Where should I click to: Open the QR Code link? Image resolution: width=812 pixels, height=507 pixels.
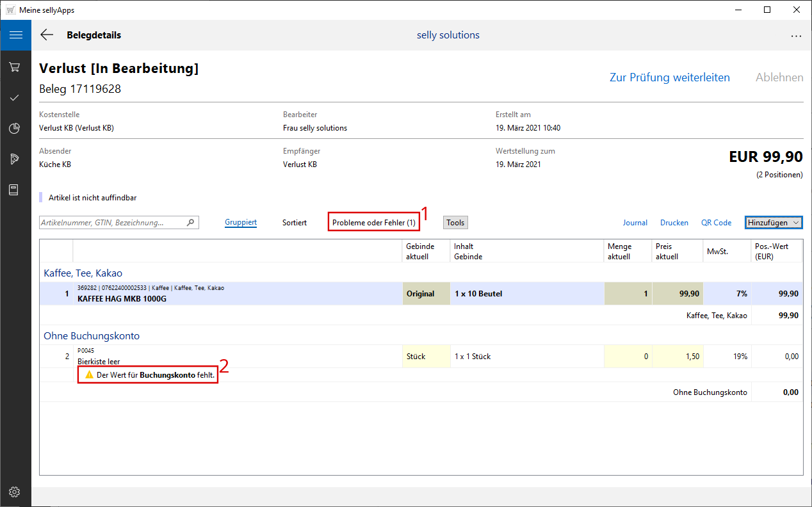tap(716, 223)
